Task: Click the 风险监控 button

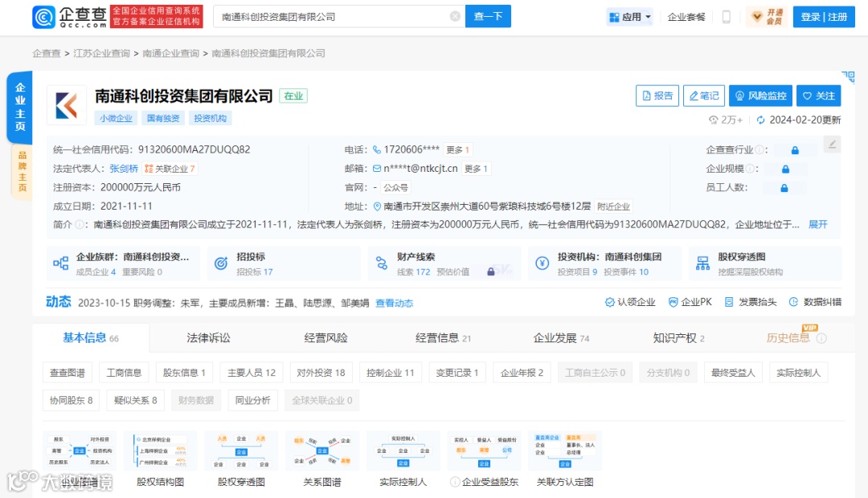Action: (x=760, y=96)
